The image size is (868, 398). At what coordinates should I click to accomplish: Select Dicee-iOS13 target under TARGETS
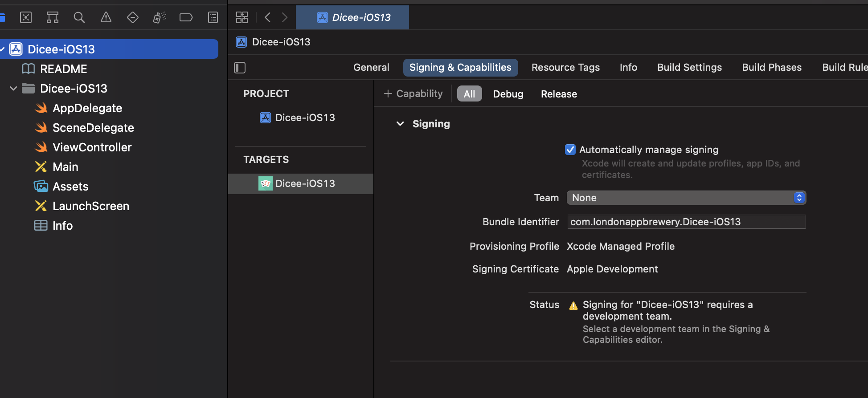[x=301, y=183]
